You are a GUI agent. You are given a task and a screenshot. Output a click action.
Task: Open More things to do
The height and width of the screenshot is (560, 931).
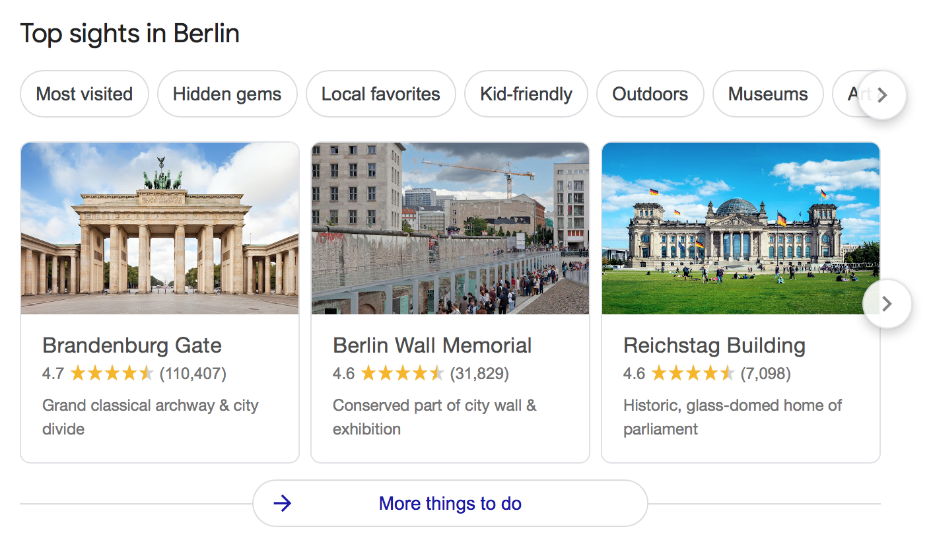pyautogui.click(x=450, y=503)
